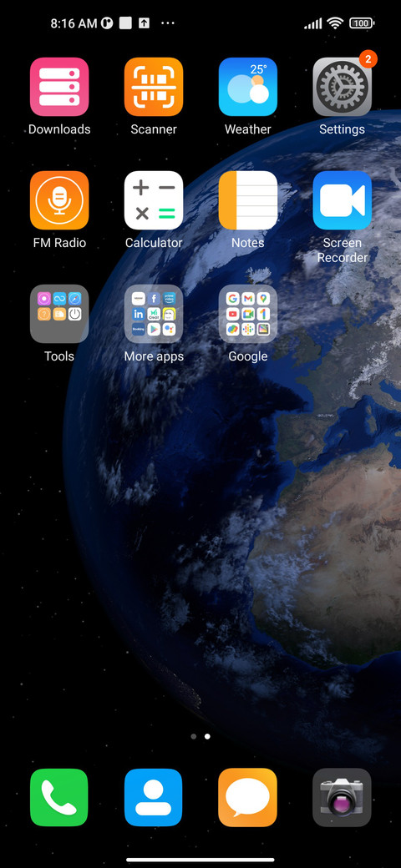Open the Contacts app in the dock
The width and height of the screenshot is (401, 868).
point(154,798)
